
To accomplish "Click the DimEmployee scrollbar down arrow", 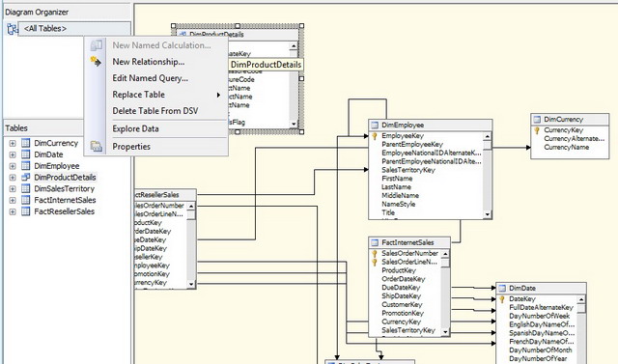I will click(x=487, y=214).
